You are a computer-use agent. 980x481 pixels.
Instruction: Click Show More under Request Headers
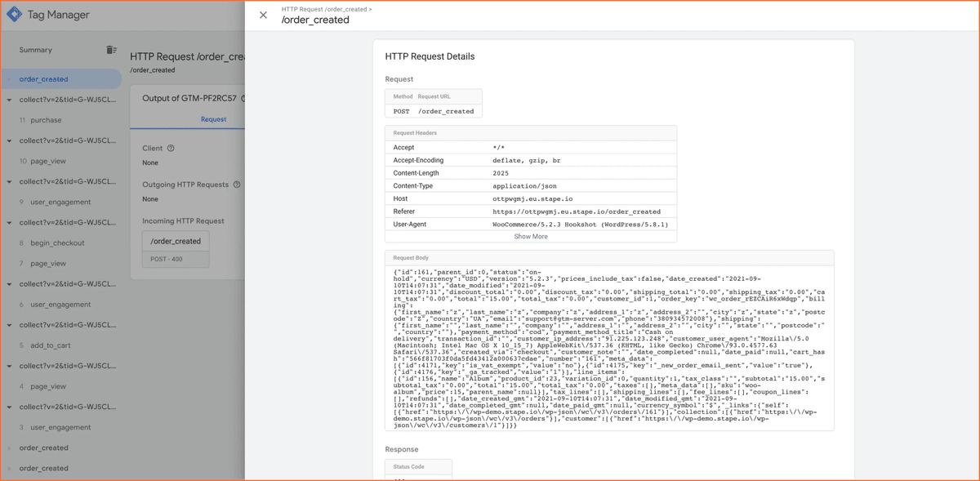(532, 238)
